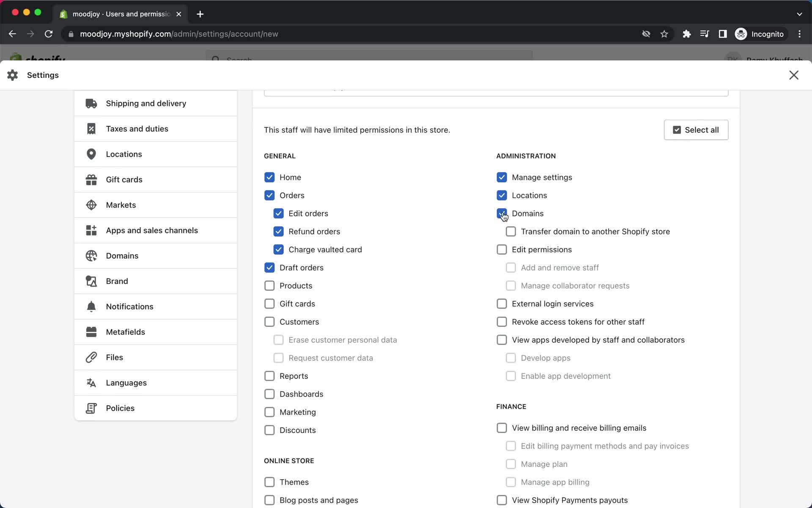Click the Domains sidebar icon
Image resolution: width=812 pixels, height=508 pixels.
[91, 255]
